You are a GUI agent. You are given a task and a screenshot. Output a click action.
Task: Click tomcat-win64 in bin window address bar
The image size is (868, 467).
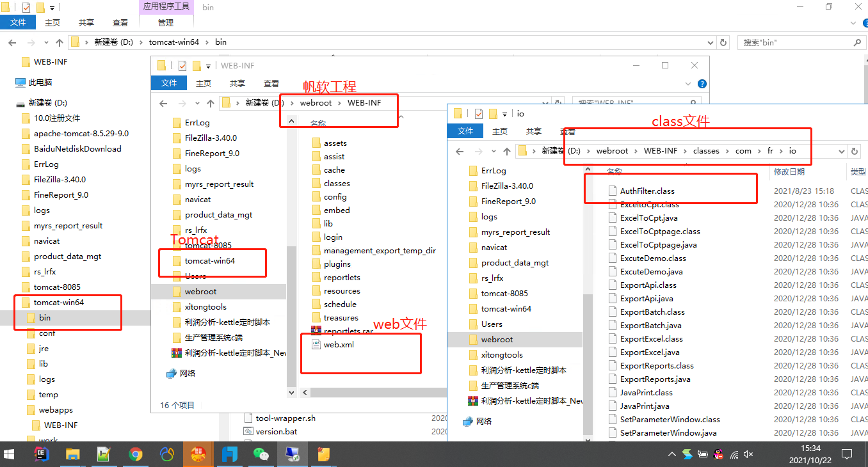174,42
